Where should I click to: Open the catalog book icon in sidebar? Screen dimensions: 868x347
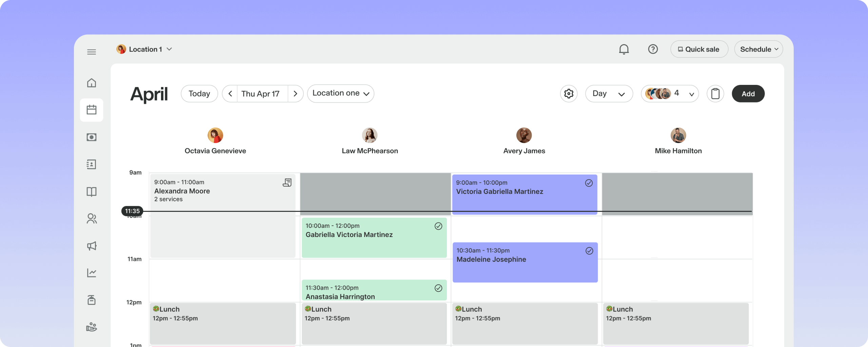coord(92,192)
